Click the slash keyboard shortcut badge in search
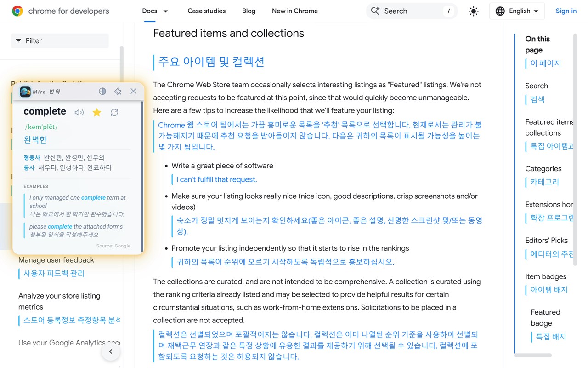The width and height of the screenshot is (588, 368). click(x=448, y=11)
